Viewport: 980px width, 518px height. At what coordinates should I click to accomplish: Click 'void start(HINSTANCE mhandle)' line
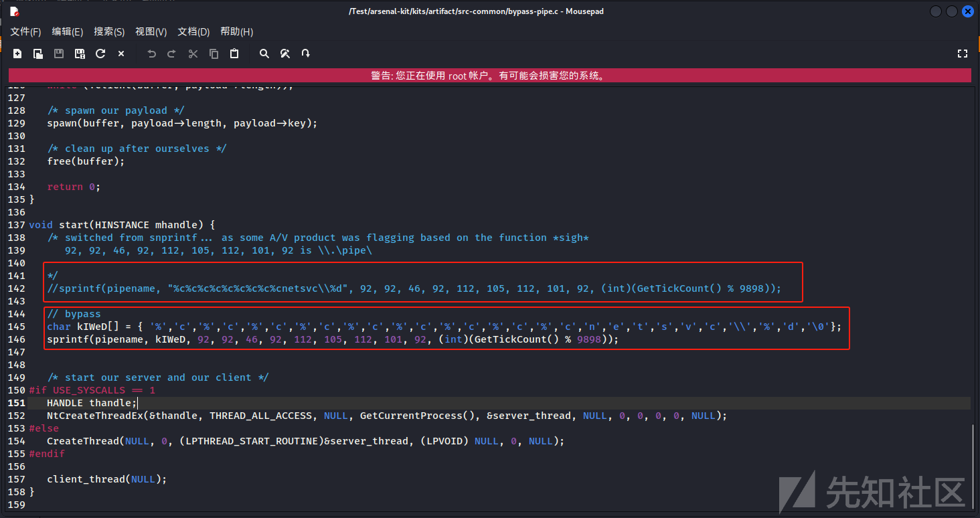point(122,225)
